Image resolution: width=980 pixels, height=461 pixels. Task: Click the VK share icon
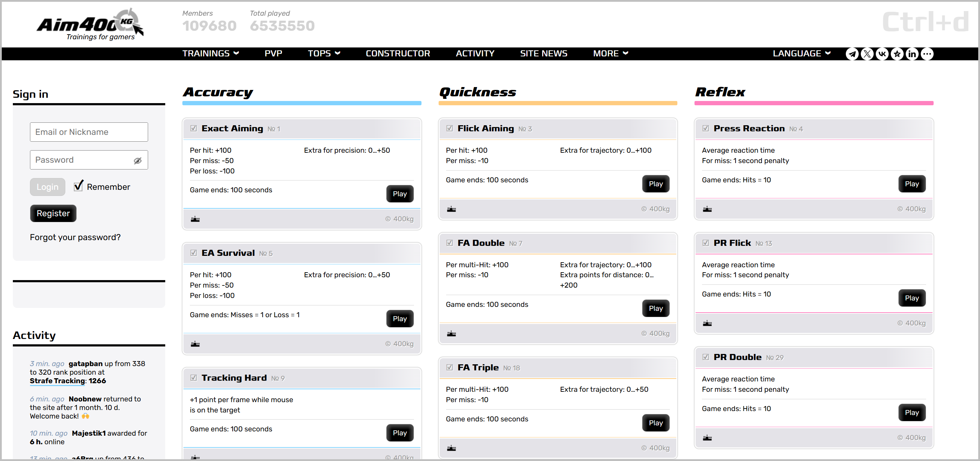coord(882,54)
